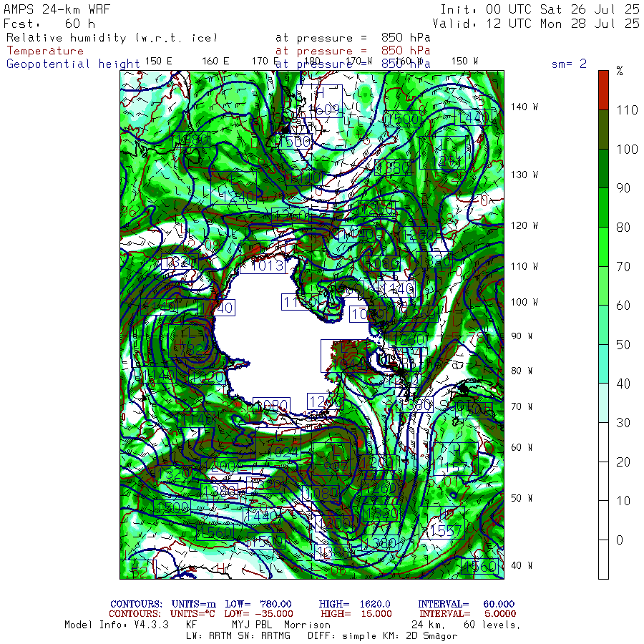Click the 'Fcst: 60 h' forecast hour text

(49, 24)
